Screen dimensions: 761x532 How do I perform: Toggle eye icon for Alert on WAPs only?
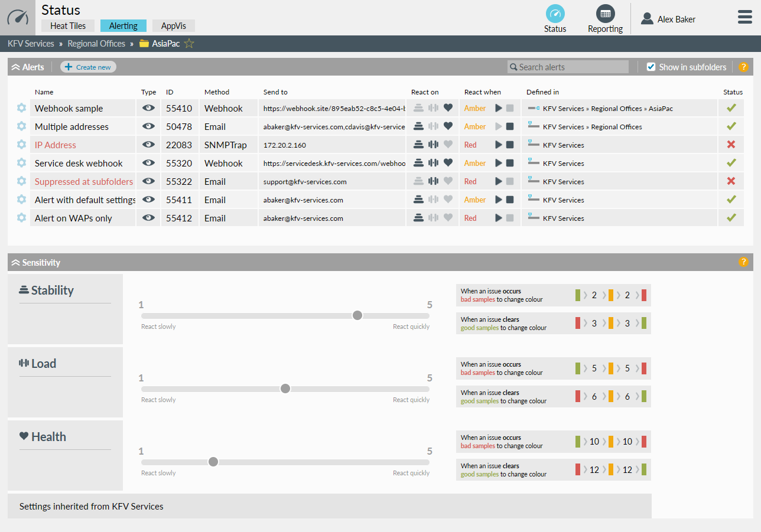coord(149,218)
